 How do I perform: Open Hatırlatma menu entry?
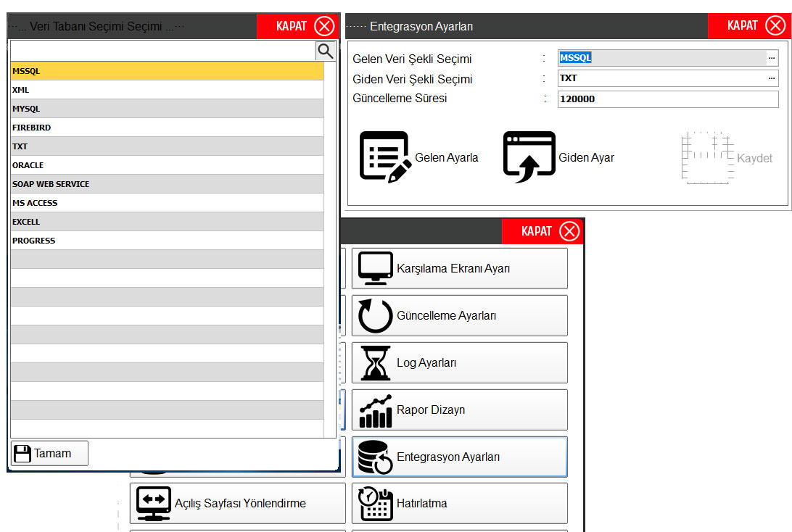point(460,503)
